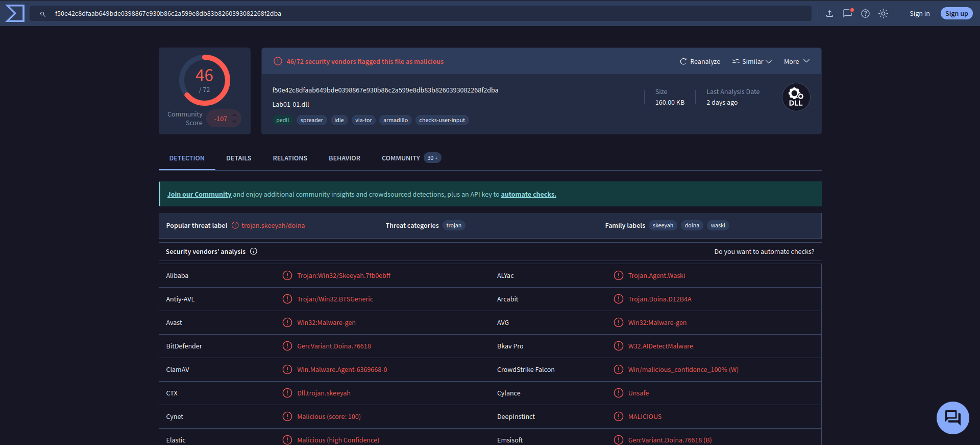Click the trojan.skeeyah/doina threat label
The image size is (980, 445).
click(x=273, y=225)
